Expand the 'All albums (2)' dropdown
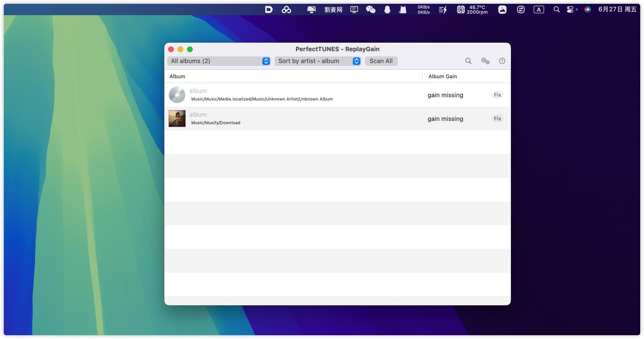This screenshot has height=339, width=644. click(219, 61)
